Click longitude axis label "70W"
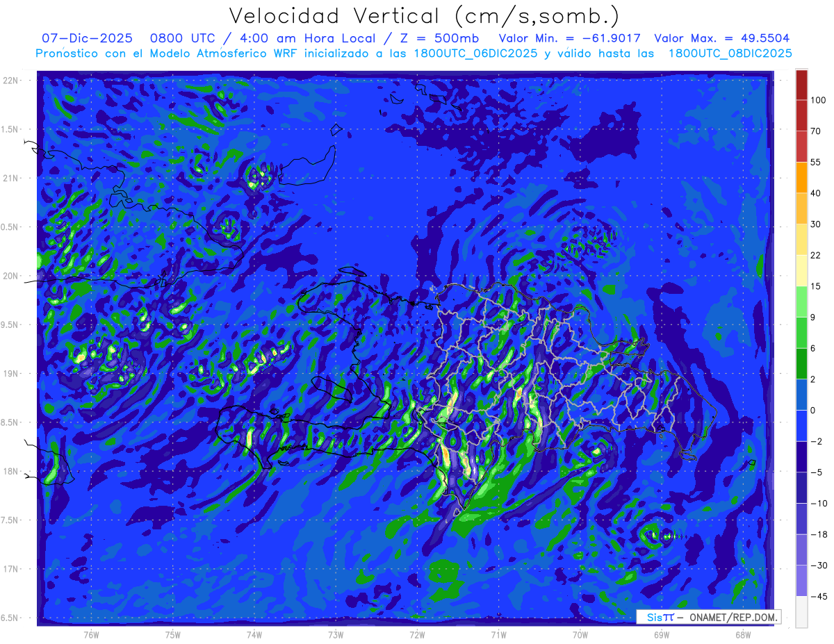Image resolution: width=834 pixels, height=644 pixels. click(x=580, y=634)
